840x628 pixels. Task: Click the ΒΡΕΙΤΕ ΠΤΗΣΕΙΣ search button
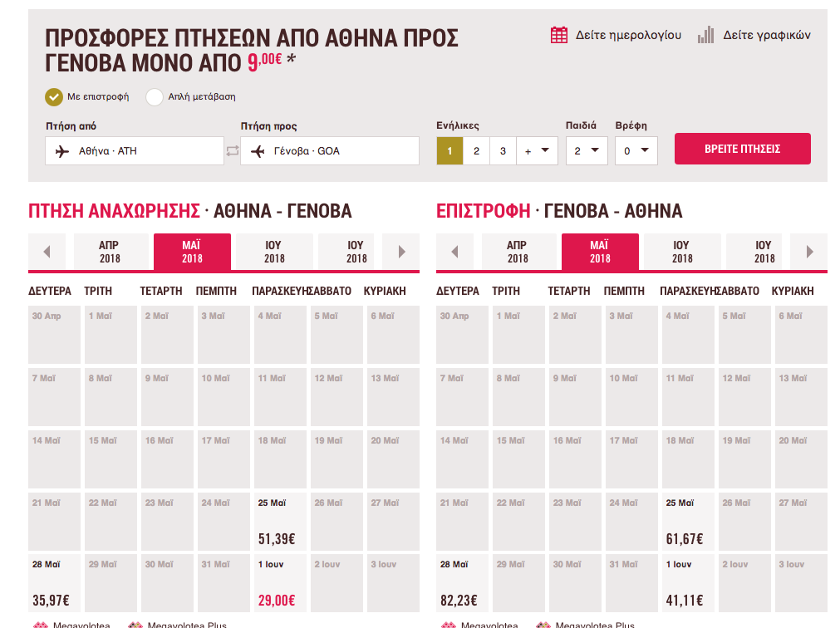click(743, 149)
